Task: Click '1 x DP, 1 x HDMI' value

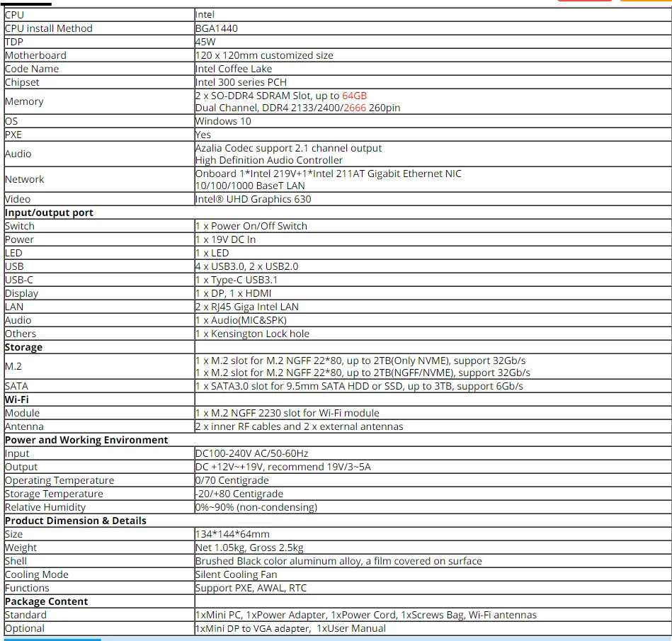Action: 233,293
